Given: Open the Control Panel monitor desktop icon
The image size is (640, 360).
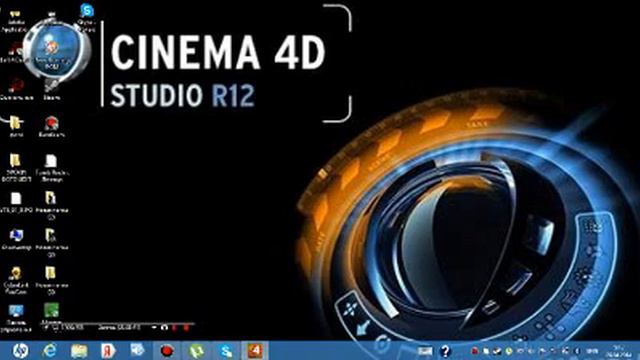Looking at the screenshot, I should click(x=16, y=311).
